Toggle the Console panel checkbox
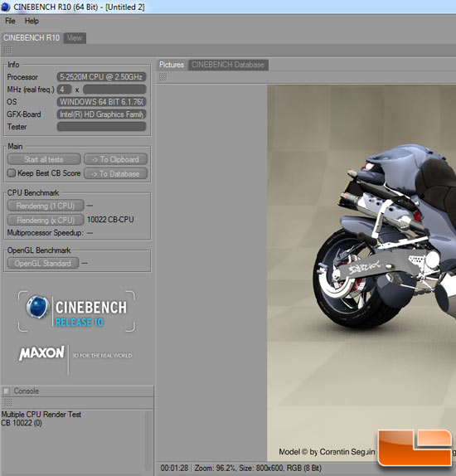 pyautogui.click(x=7, y=391)
